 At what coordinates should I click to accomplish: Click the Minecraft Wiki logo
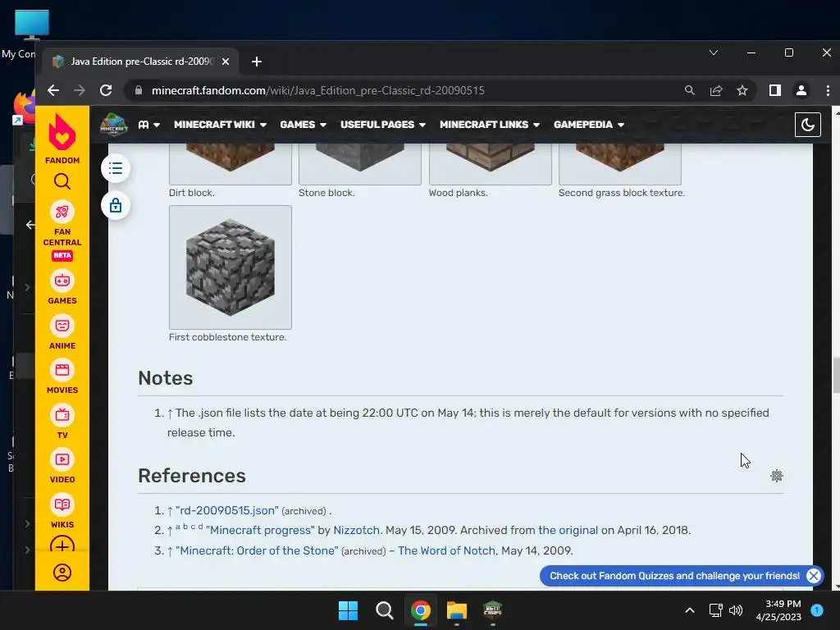point(113,125)
